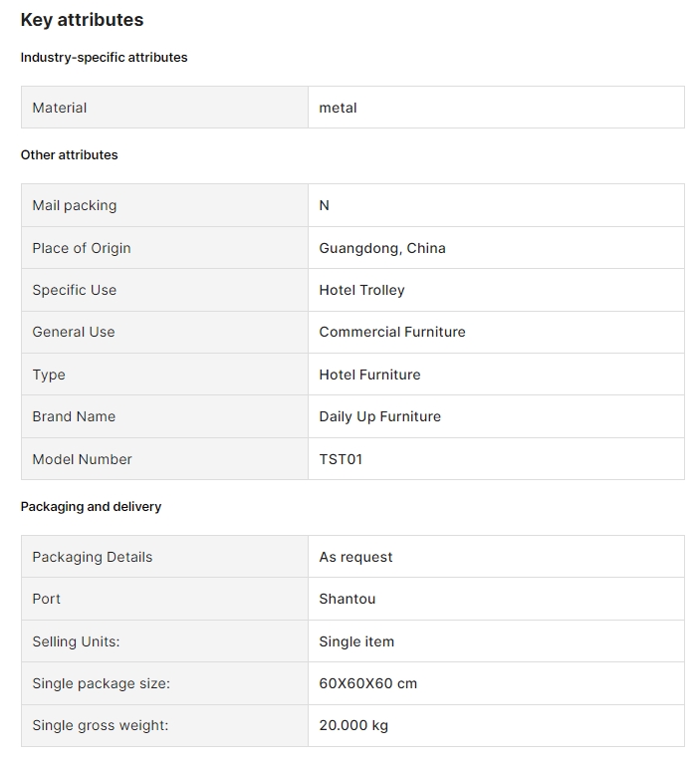This screenshot has width=700, height=762.
Task: Click the Place of Origin label
Action: (x=82, y=248)
